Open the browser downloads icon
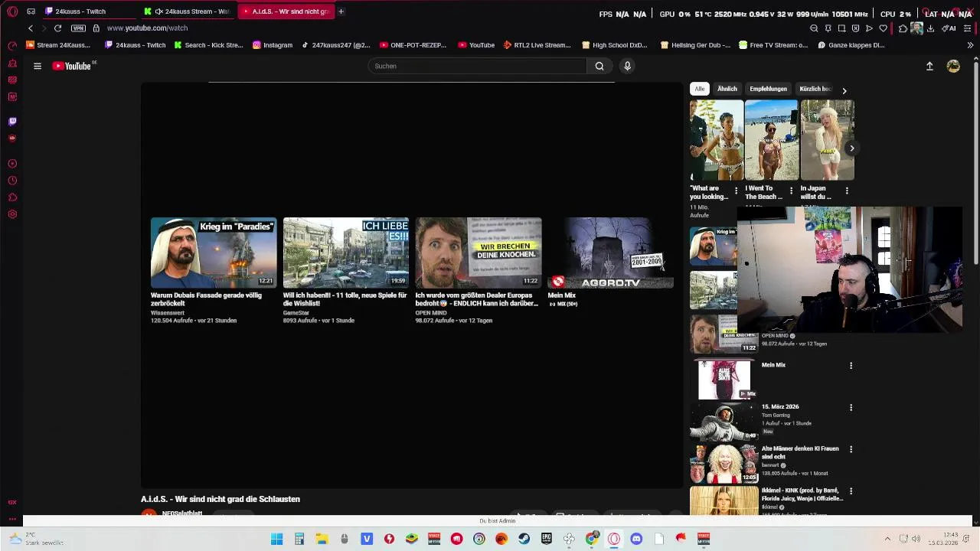This screenshot has height=551, width=980. pyautogui.click(x=929, y=28)
